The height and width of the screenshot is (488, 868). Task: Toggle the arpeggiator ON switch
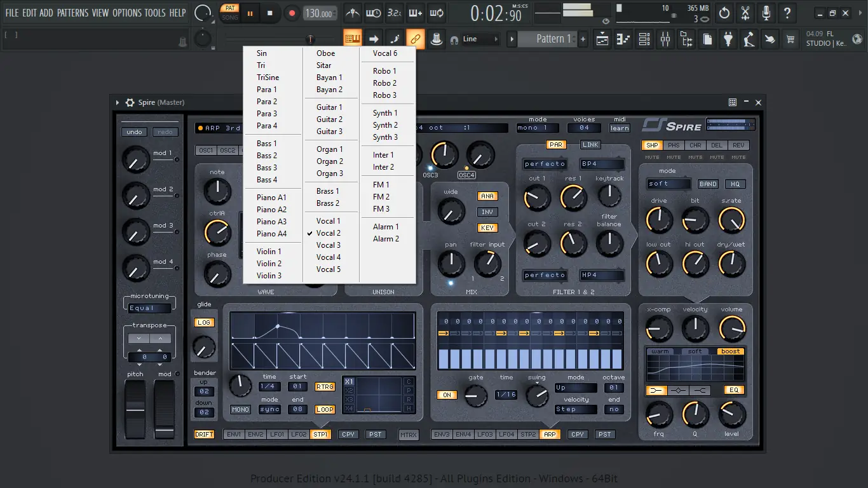pyautogui.click(x=447, y=395)
